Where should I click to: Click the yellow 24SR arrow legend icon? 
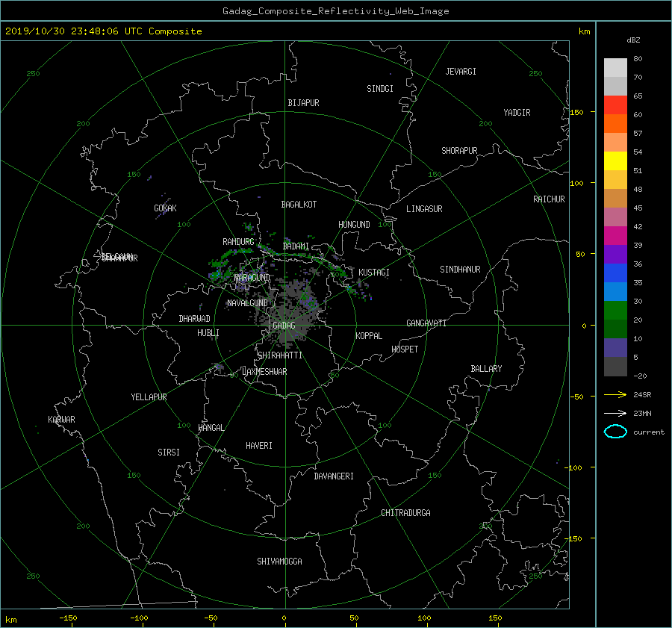coord(615,394)
